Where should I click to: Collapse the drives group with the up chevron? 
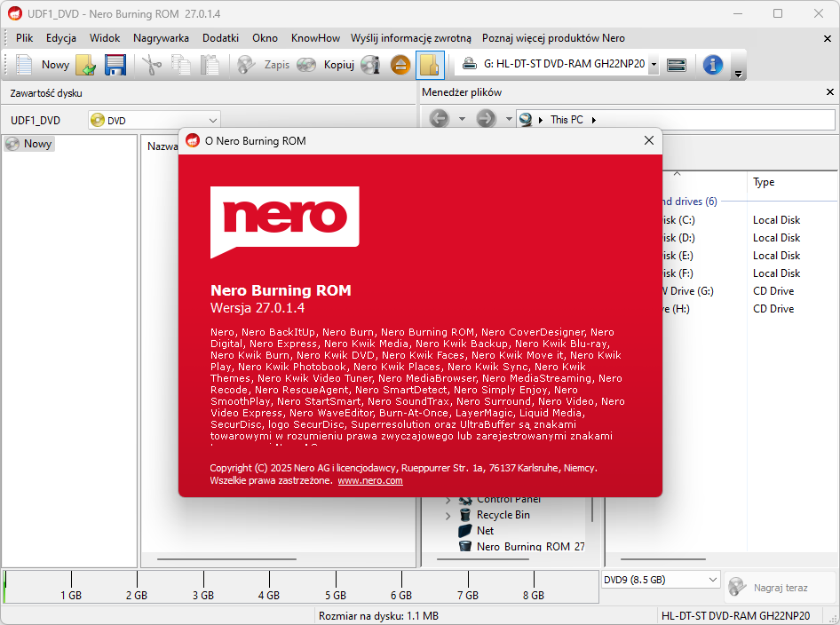(677, 173)
